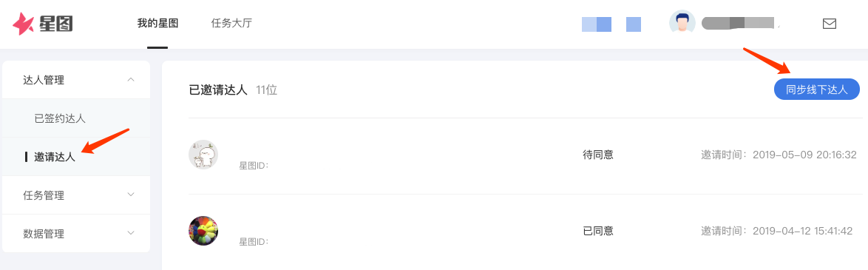Open the 达人管理 menu section
868x270 pixels.
pos(76,81)
